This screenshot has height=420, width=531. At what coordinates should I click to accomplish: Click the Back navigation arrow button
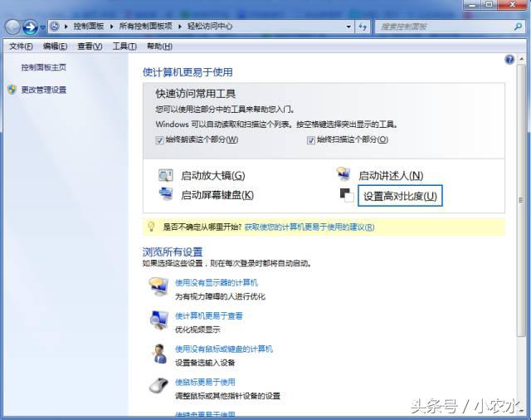coord(13,27)
